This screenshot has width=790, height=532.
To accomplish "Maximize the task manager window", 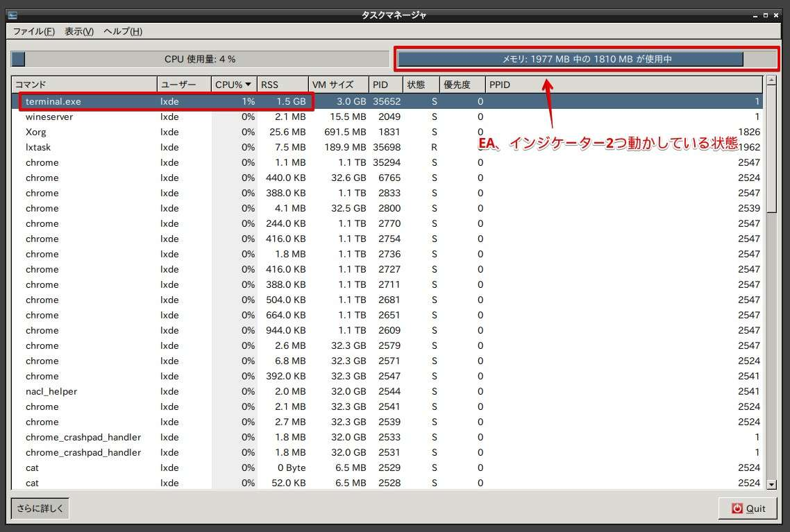I will click(765, 15).
